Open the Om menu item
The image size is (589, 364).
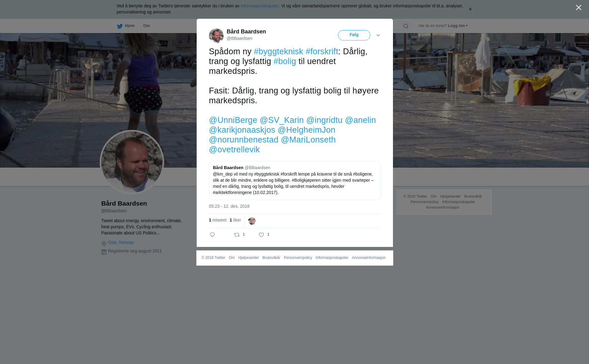[146, 26]
